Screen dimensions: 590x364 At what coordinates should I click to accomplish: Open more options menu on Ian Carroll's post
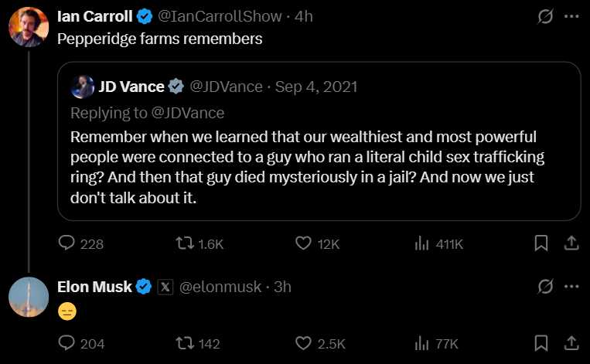(571, 16)
